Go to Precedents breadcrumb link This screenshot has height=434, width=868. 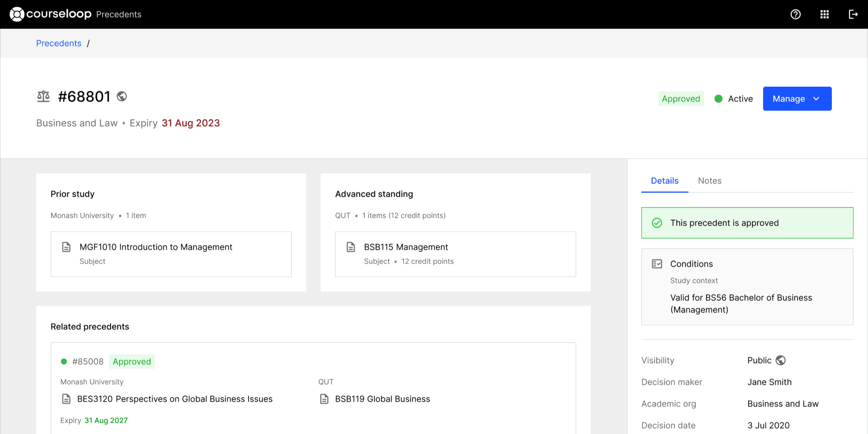pyautogui.click(x=59, y=43)
